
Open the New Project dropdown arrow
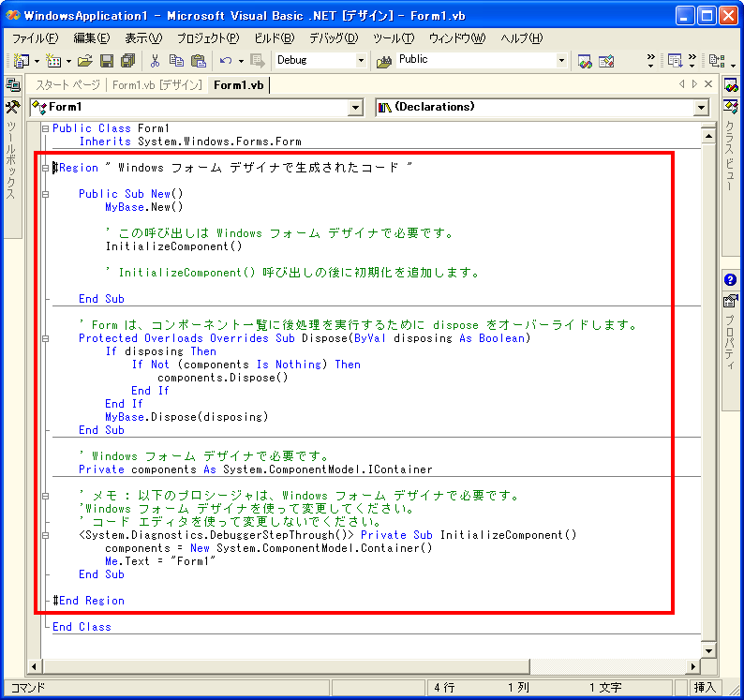[x=37, y=61]
